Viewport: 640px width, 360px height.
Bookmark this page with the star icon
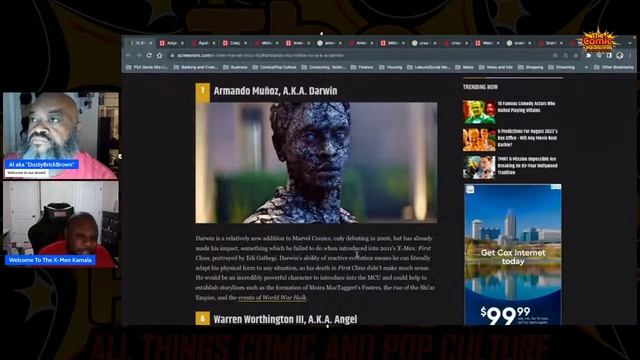coord(576,56)
